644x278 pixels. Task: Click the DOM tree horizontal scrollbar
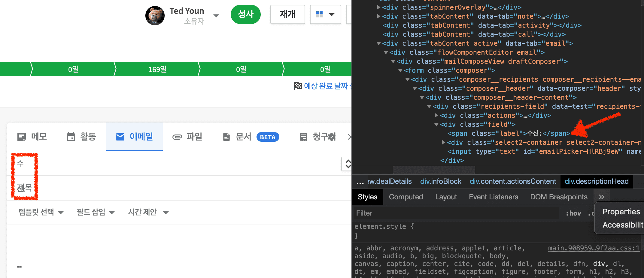coord(434,170)
